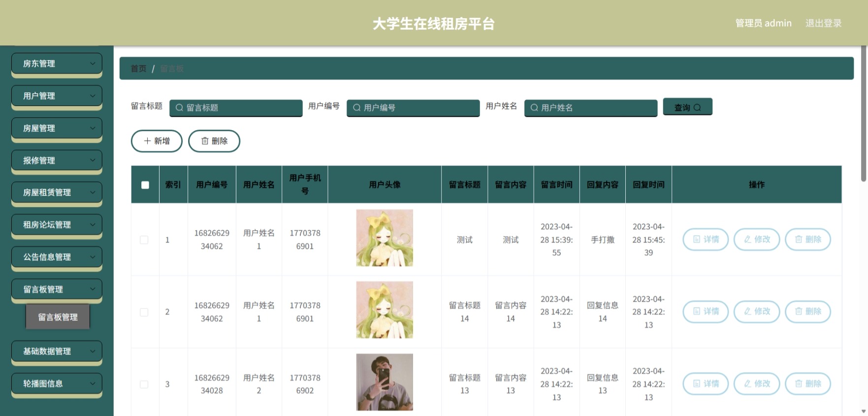This screenshot has width=868, height=416.
Task: Click 修改 pencil icon in row 3
Action: click(747, 383)
